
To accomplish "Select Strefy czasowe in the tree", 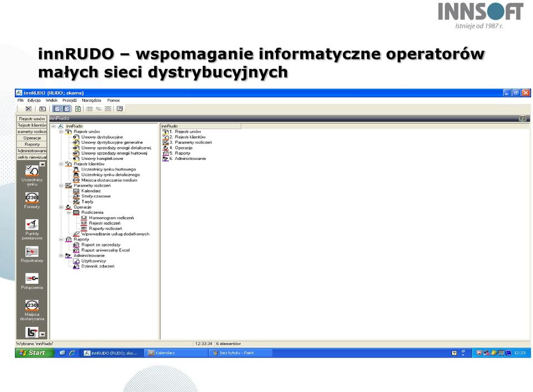I will coord(96,196).
